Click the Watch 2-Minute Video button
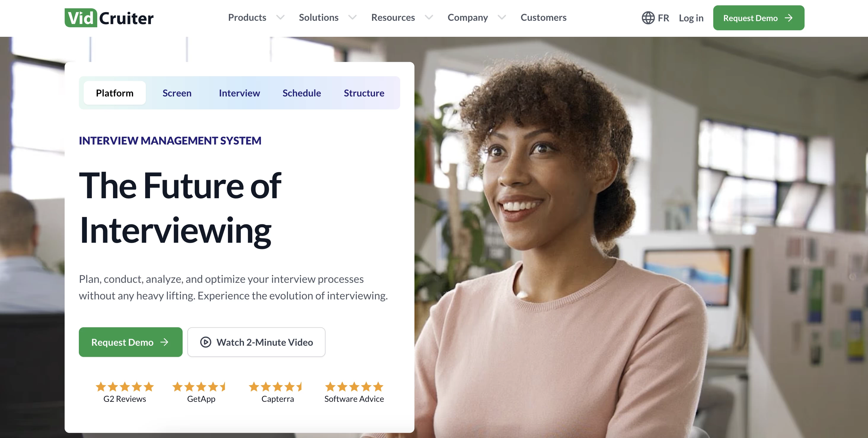868x438 pixels. [x=257, y=342]
